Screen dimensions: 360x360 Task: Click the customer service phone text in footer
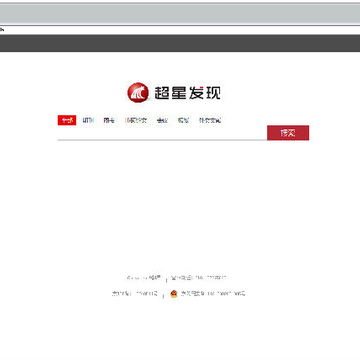[x=199, y=277]
